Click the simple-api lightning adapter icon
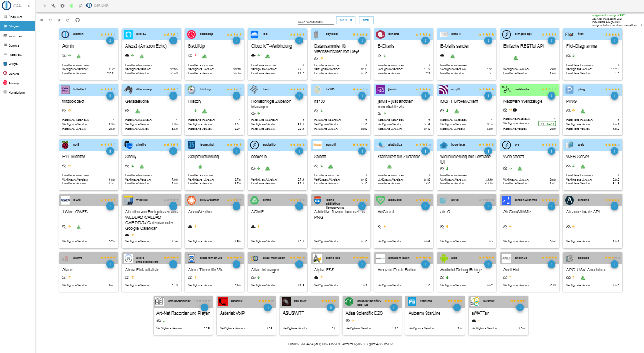Image resolution: width=644 pixels, height=353 pixels. point(507,34)
